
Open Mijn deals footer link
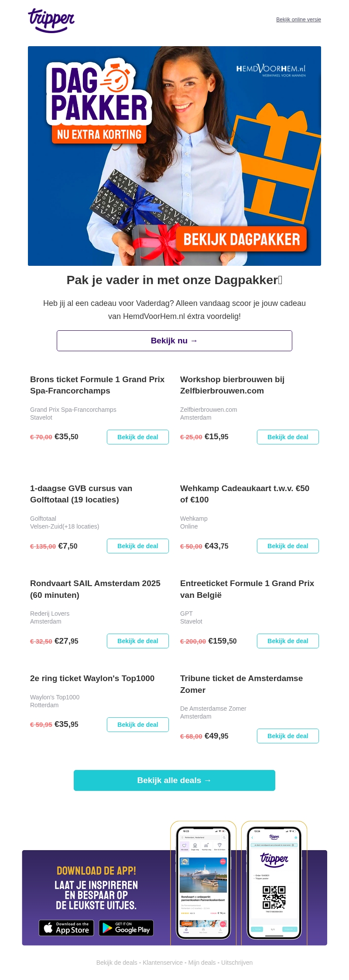[202, 963]
